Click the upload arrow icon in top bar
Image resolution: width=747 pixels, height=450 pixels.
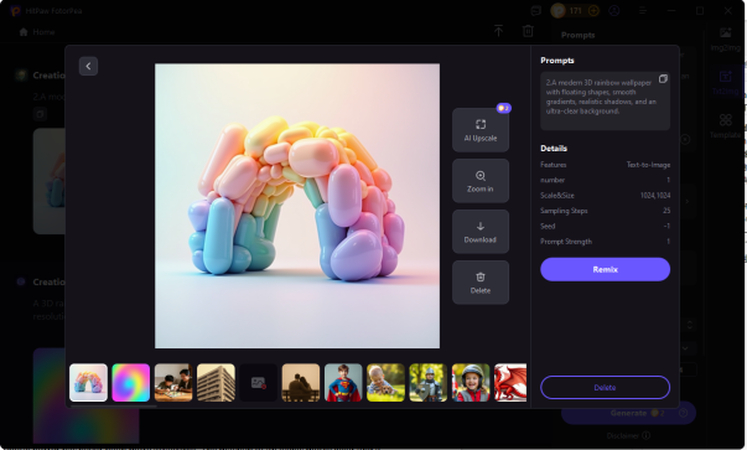[498, 31]
